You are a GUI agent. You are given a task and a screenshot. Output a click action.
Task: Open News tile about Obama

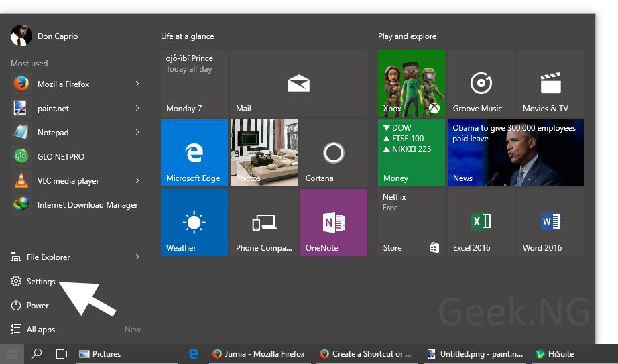[516, 153]
